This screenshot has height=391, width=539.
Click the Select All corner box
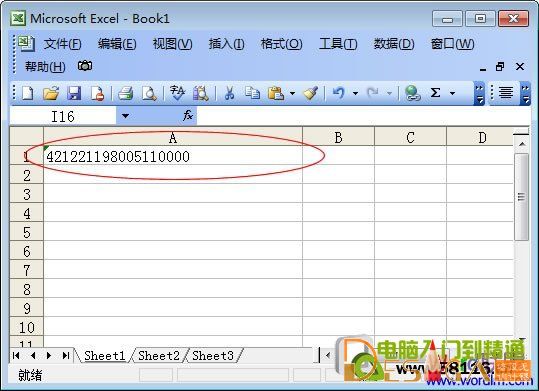[x=27, y=137]
